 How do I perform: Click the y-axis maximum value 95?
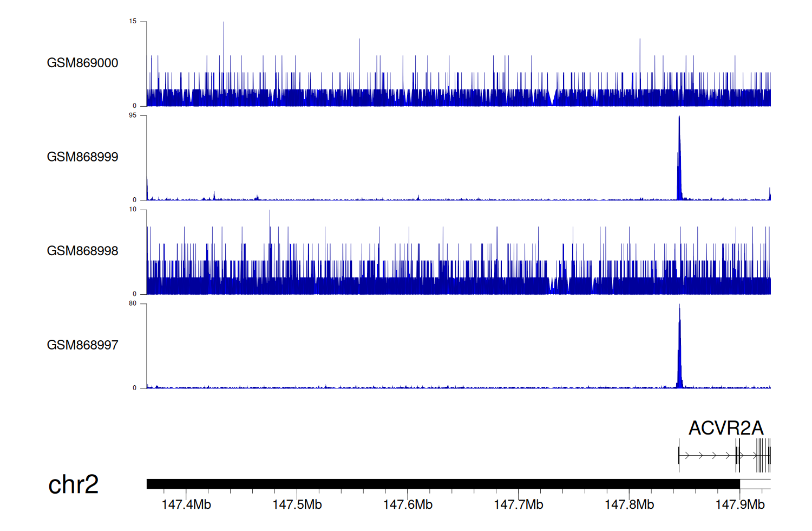tap(133, 115)
